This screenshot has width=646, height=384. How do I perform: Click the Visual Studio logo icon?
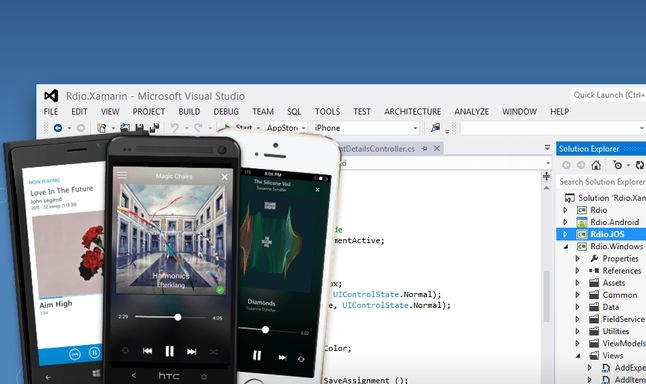pos(51,96)
